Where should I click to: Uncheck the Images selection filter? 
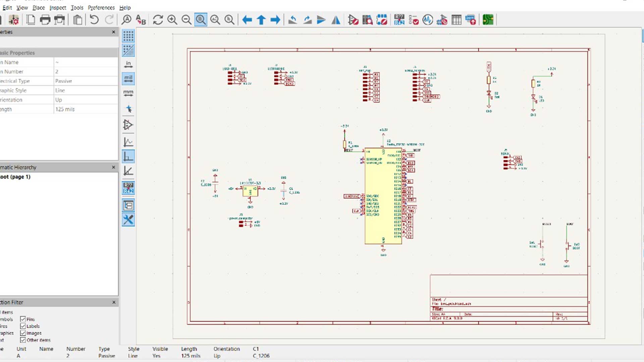pos(23,333)
